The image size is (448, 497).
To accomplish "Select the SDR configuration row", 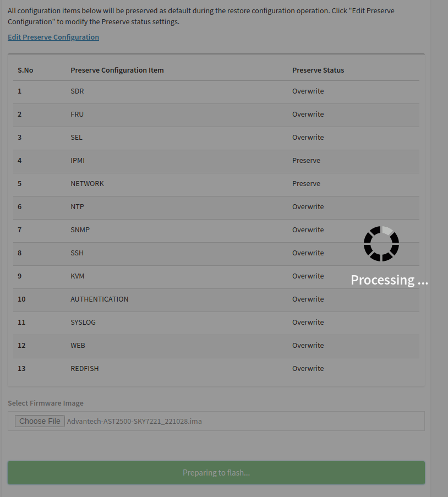I will [216, 91].
